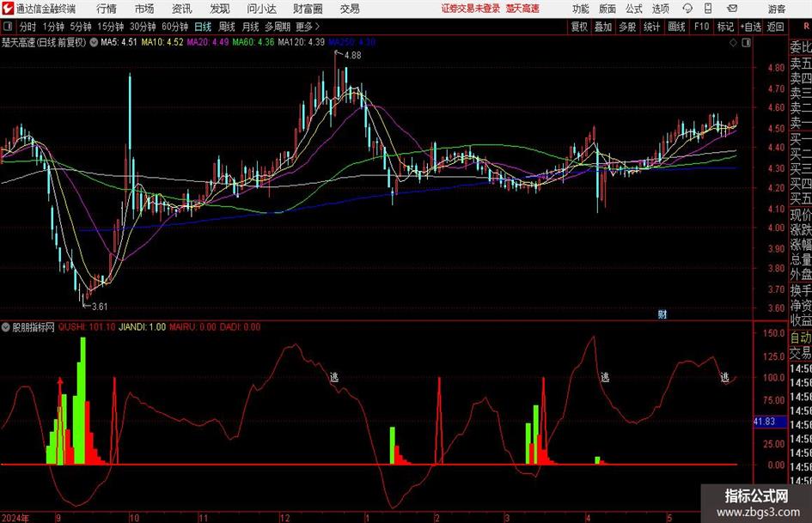Click the red R icon at top right
This screenshot has width=812, height=523.
point(806,27)
